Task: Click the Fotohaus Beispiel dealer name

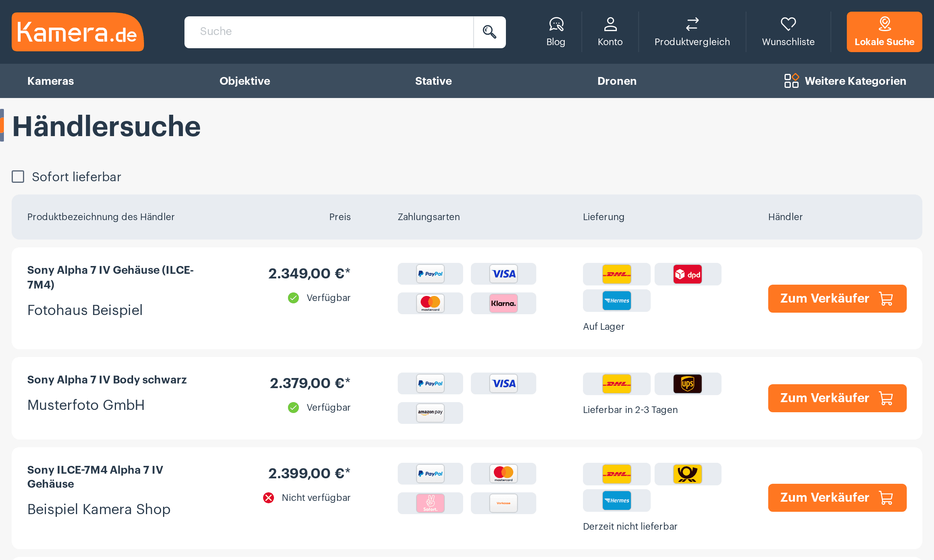Action: [x=85, y=310]
